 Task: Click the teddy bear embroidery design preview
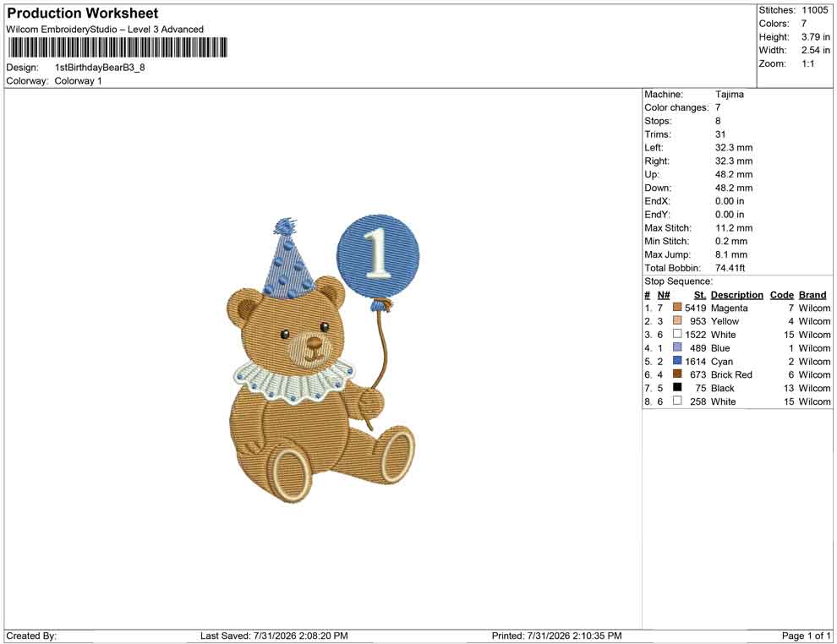323,359
